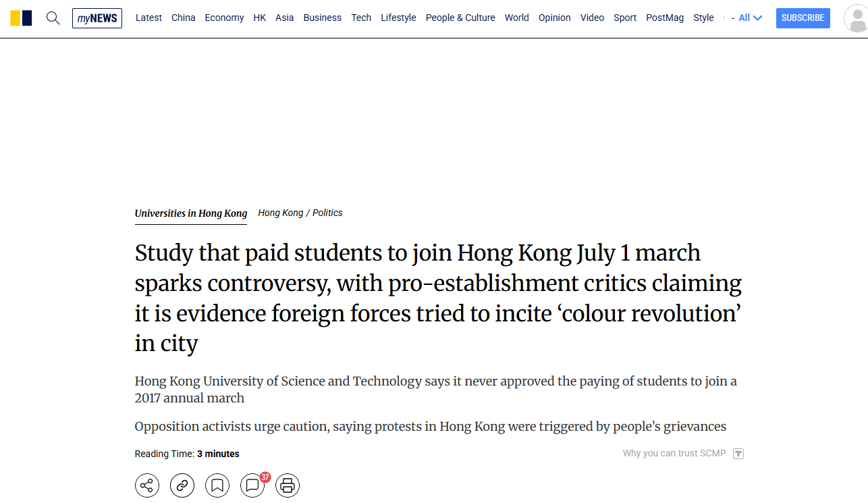868x503 pixels.
Task: Open the search magnifier icon
Action: click(53, 18)
